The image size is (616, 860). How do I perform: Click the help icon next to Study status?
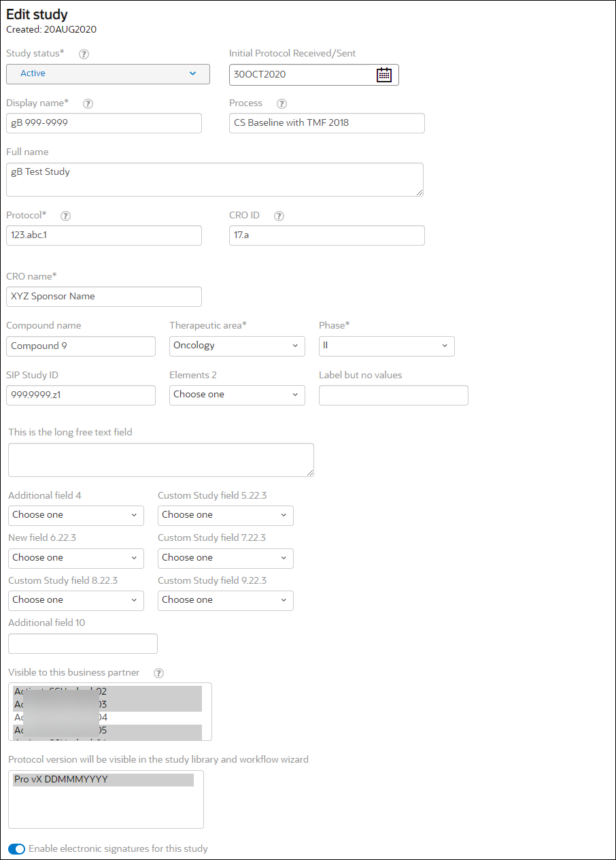pyautogui.click(x=84, y=54)
